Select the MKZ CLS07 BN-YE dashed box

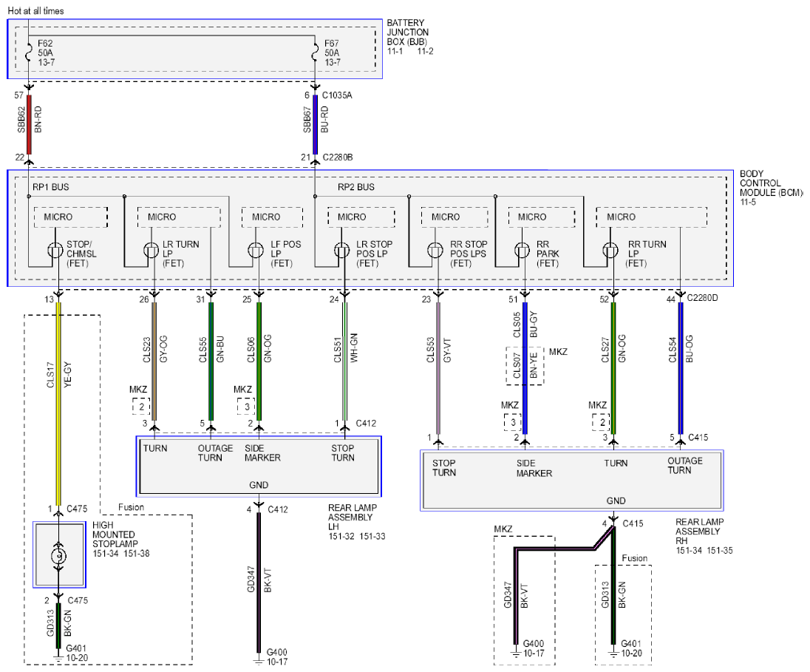click(524, 366)
